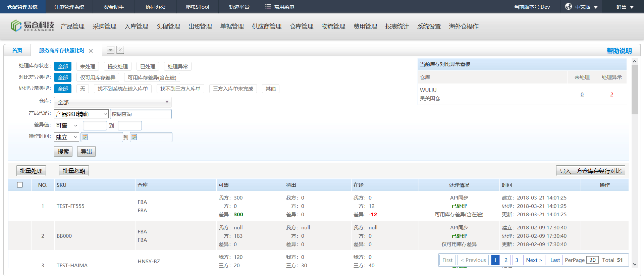Click the 易仓科技 logo
The image size is (644, 279).
click(x=33, y=26)
